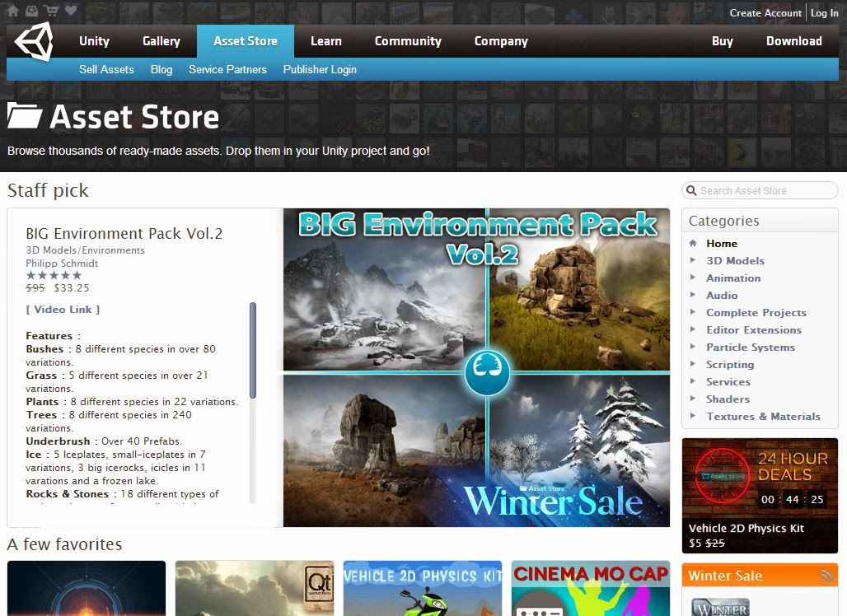The height and width of the screenshot is (616, 847).
Task: Open the shopping cart icon
Action: [x=51, y=10]
